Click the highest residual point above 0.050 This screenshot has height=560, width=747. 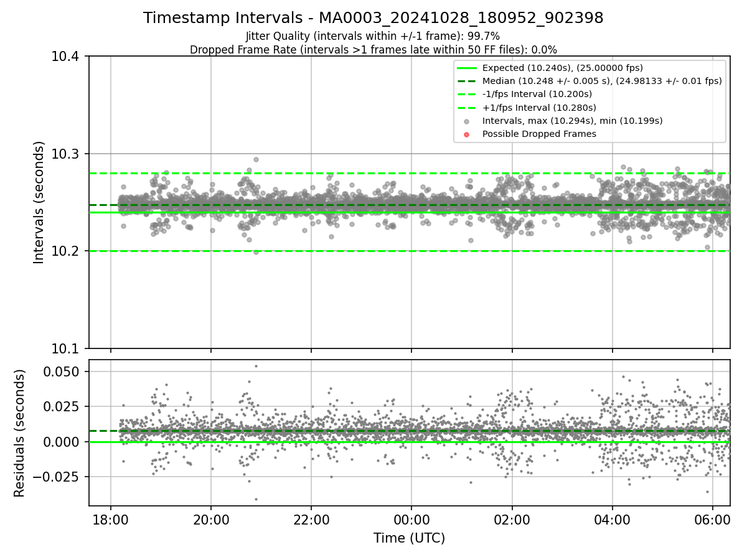256,366
